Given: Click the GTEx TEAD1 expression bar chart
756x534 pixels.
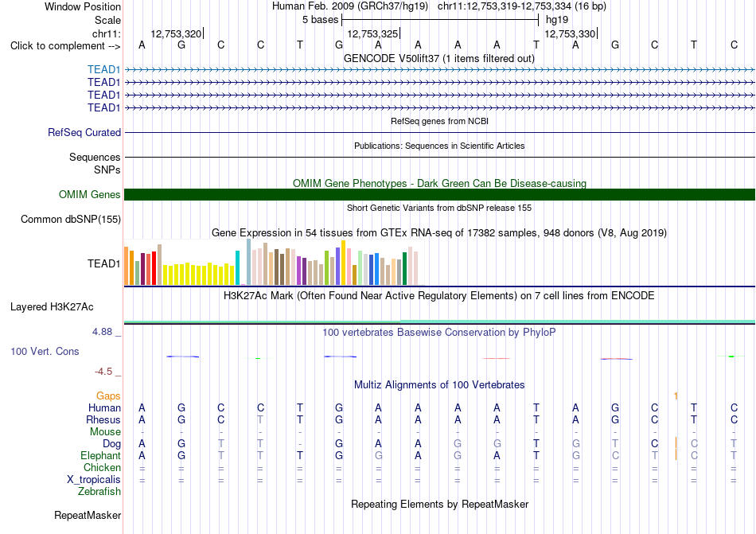Looking at the screenshot, I should tap(271, 263).
